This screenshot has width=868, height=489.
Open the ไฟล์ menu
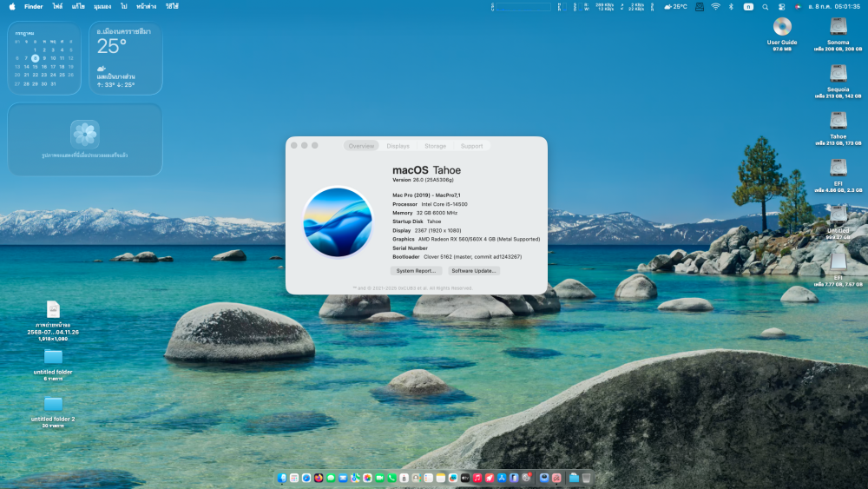tap(57, 7)
